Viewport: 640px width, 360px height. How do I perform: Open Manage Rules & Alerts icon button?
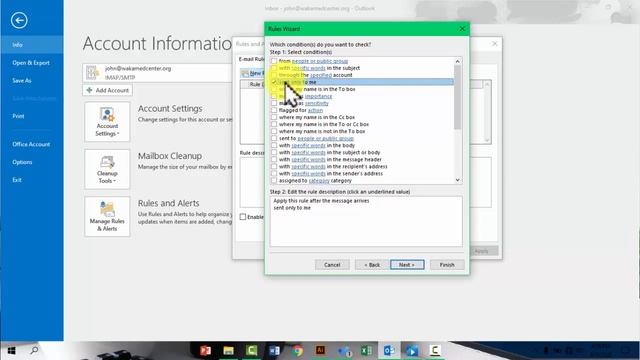pyautogui.click(x=107, y=216)
